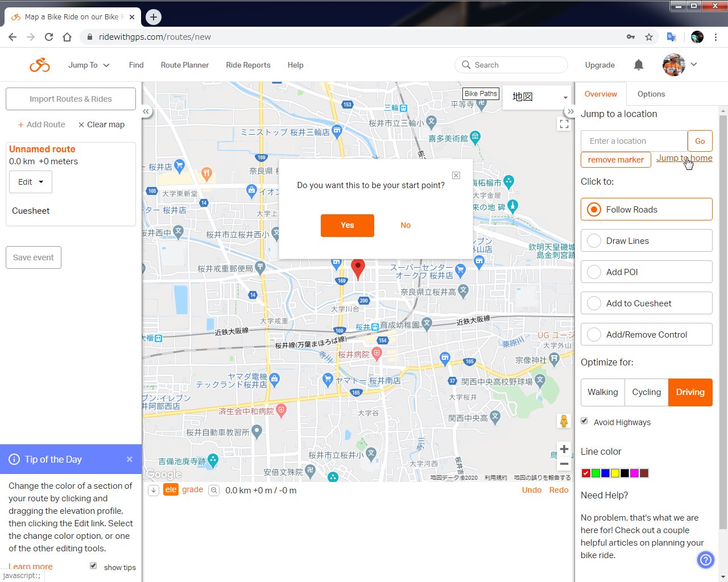Viewport: 728px width, 582px height.
Task: Open Google Translate extension icon
Action: tap(672, 37)
